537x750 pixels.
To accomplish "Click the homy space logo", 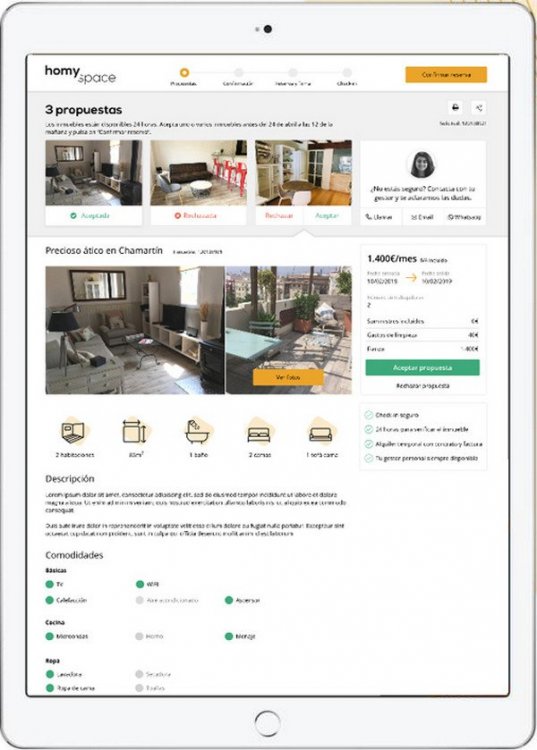I will tap(80, 75).
